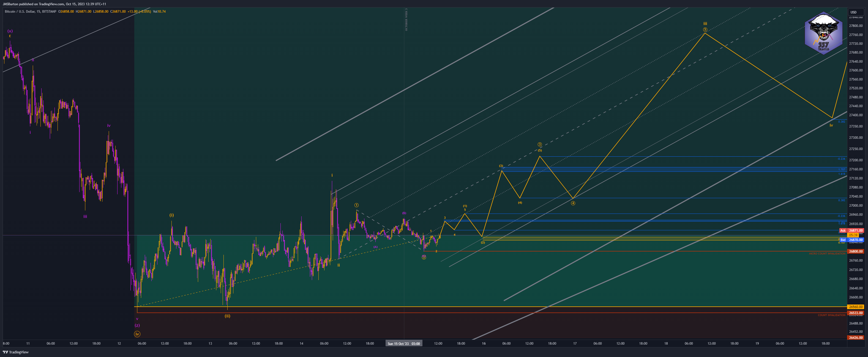This screenshot has height=357, width=868.
Task: Click the 27400.00 price axis label
Action: tap(856, 115)
